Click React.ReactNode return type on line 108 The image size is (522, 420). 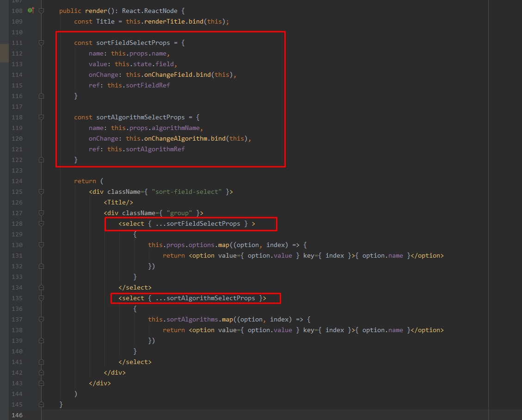point(149,11)
